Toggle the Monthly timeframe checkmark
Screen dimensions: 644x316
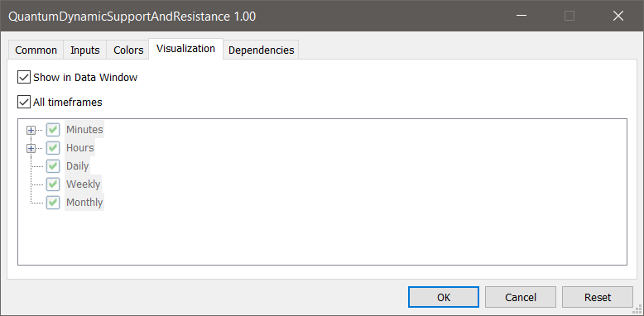pyautogui.click(x=53, y=203)
